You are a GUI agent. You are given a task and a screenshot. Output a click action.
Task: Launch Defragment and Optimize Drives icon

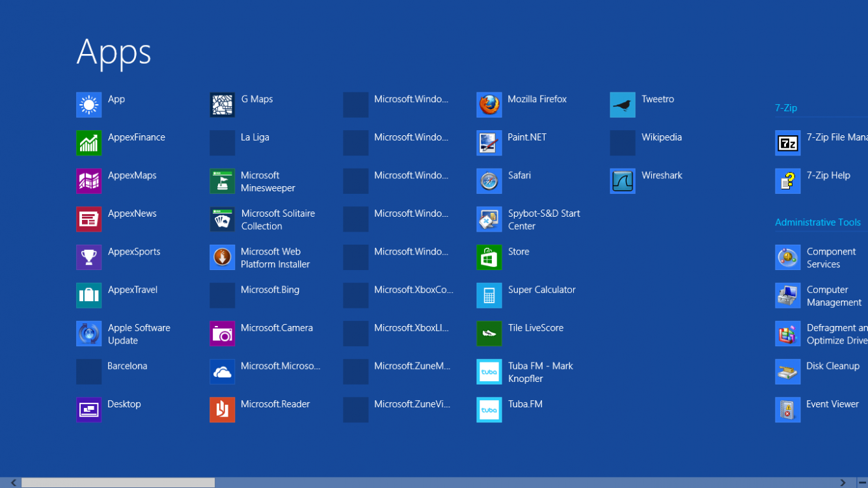coord(787,334)
